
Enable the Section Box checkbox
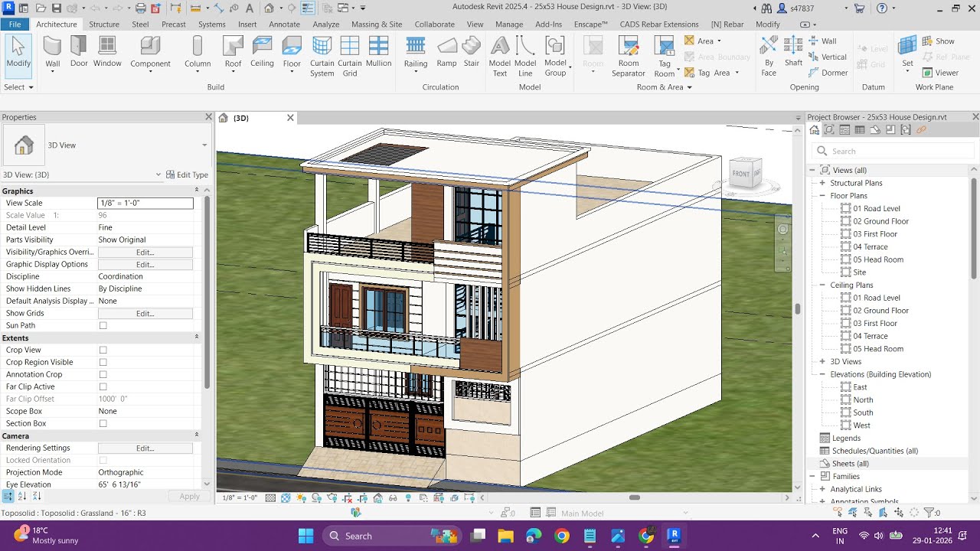coord(103,423)
